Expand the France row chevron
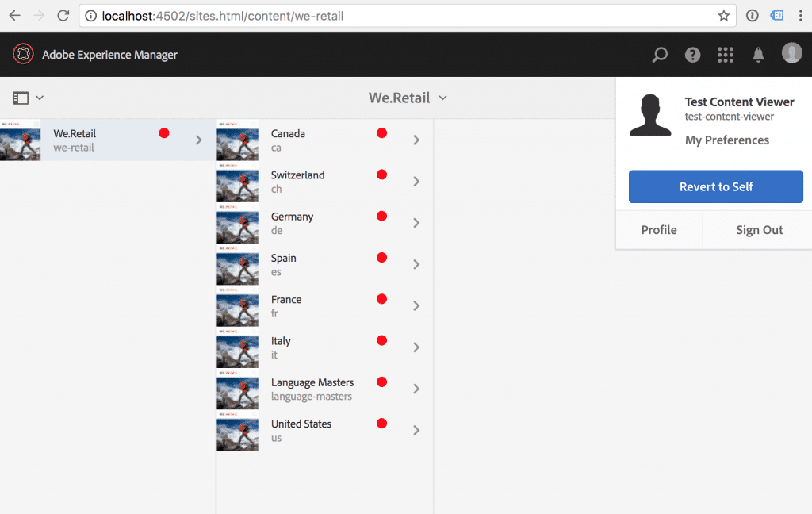Image resolution: width=812 pixels, height=514 pixels. tap(416, 305)
